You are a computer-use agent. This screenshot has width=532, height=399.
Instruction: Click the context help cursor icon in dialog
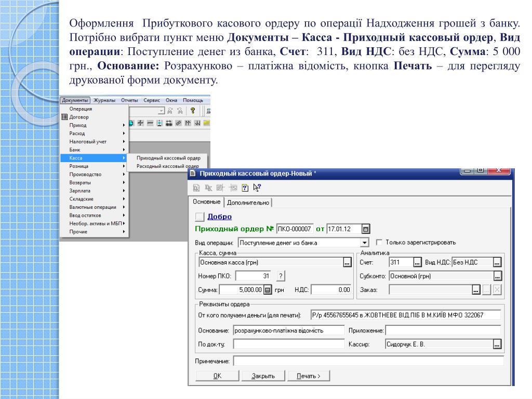[257, 188]
